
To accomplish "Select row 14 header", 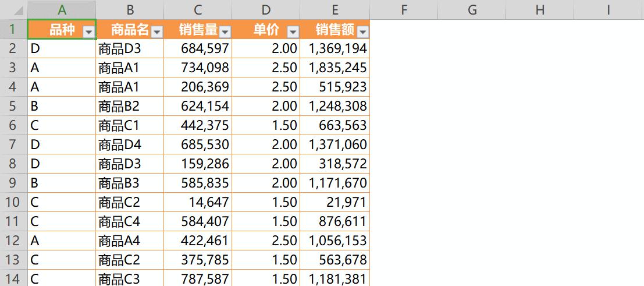I will tap(13, 279).
